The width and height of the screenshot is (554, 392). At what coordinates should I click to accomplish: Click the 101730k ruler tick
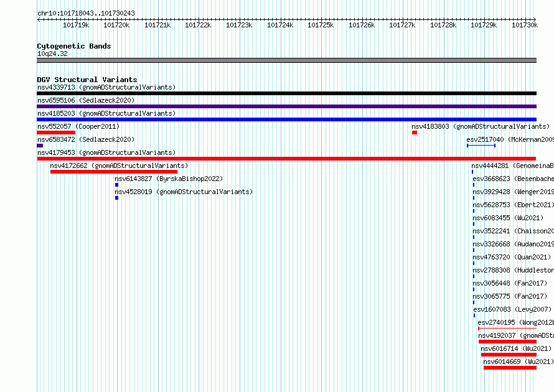click(525, 25)
